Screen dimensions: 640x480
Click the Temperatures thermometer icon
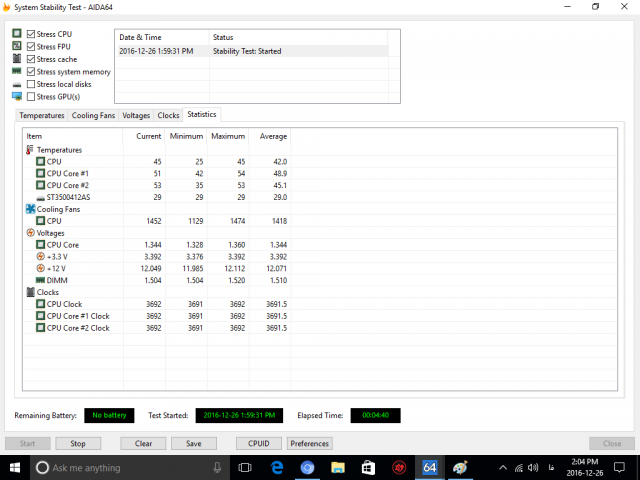(x=30, y=149)
